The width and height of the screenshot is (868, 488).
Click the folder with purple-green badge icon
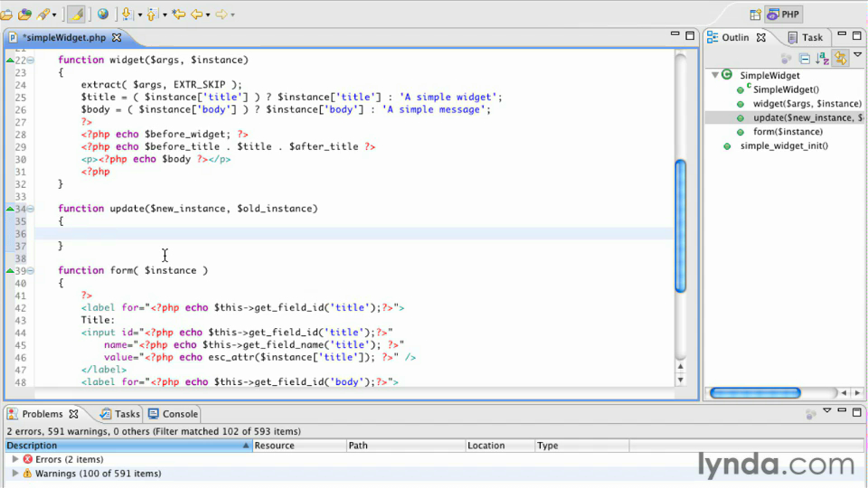pyautogui.click(x=25, y=14)
